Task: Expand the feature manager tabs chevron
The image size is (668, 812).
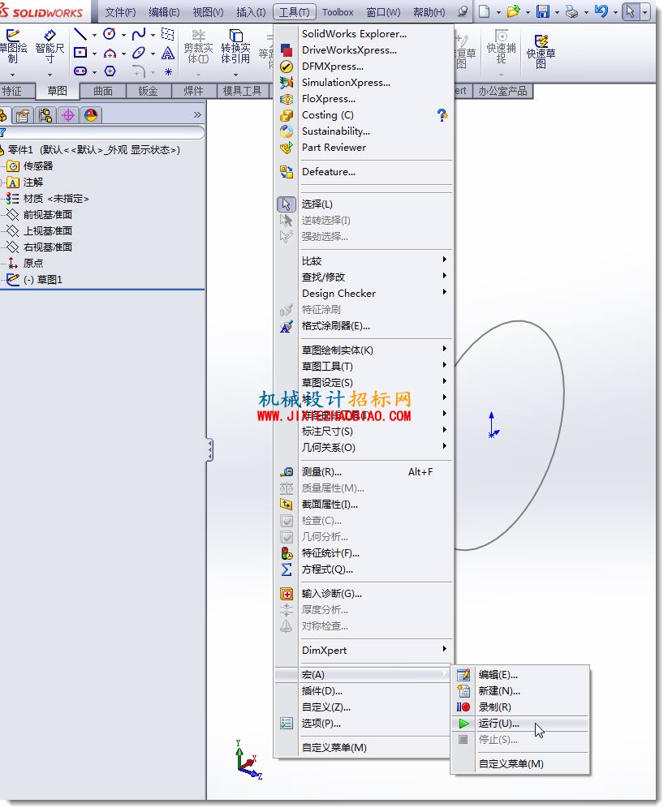Action: click(x=197, y=114)
